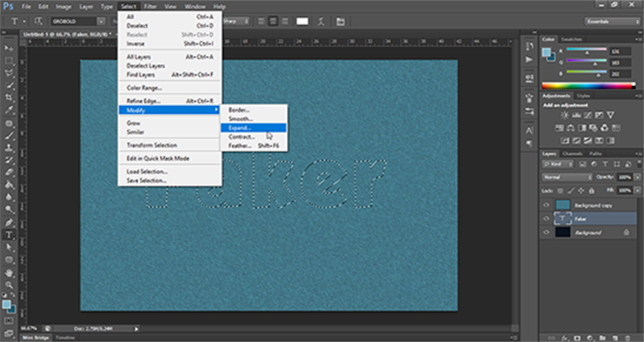Open the Fill slider arrow
The height and width of the screenshot is (342, 644).
coord(637,191)
